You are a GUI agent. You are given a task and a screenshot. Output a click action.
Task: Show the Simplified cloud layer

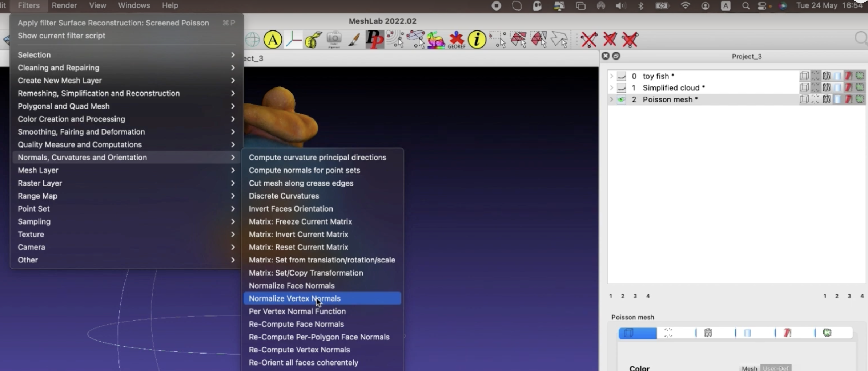(x=622, y=88)
